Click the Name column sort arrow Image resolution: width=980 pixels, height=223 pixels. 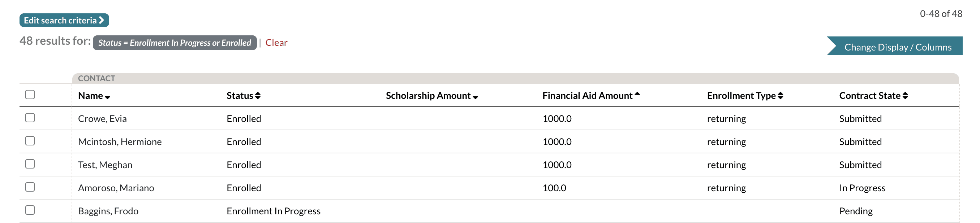pyautogui.click(x=108, y=98)
